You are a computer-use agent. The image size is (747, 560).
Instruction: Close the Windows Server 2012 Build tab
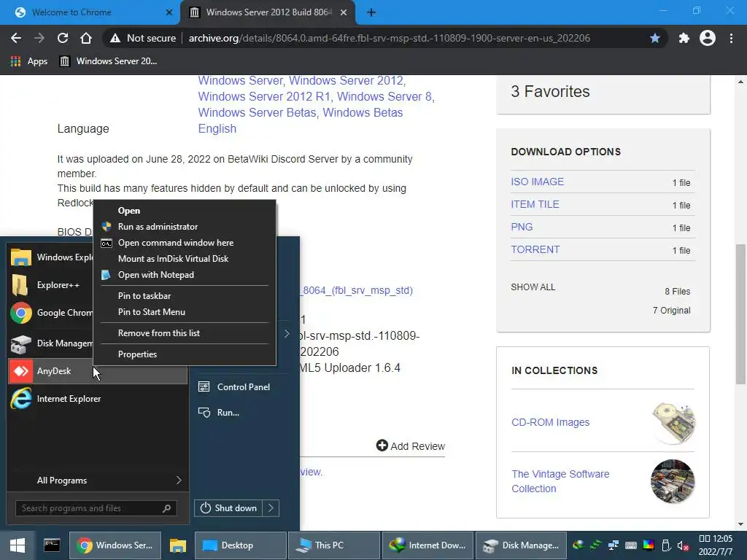[344, 12]
